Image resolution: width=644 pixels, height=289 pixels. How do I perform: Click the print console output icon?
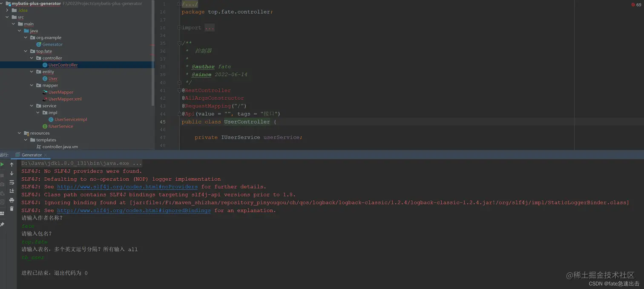[12, 200]
